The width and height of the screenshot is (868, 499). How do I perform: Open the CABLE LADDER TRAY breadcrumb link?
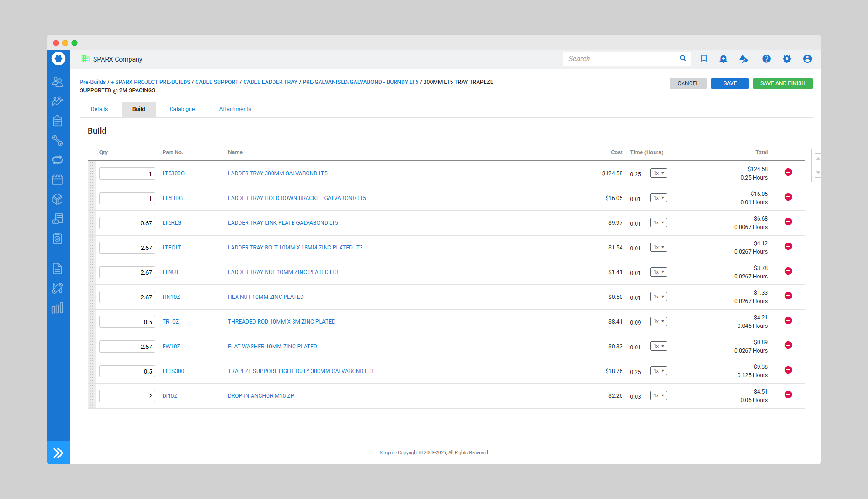[270, 82]
